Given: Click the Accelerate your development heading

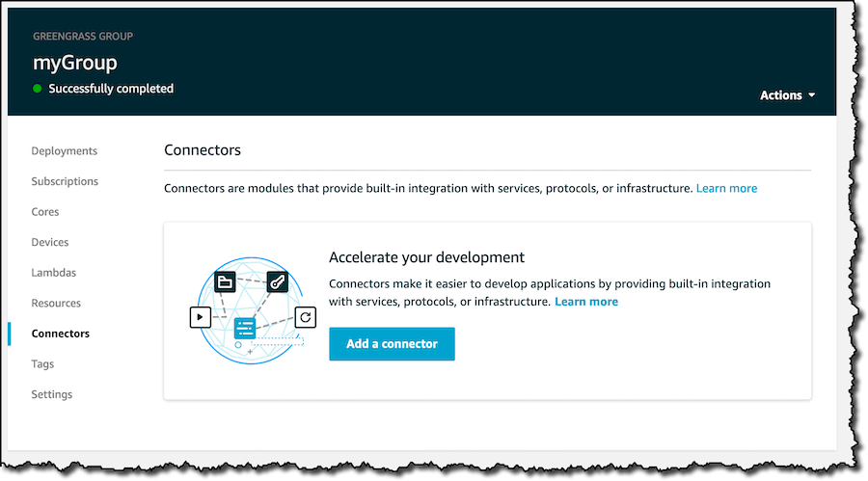Looking at the screenshot, I should point(426,257).
